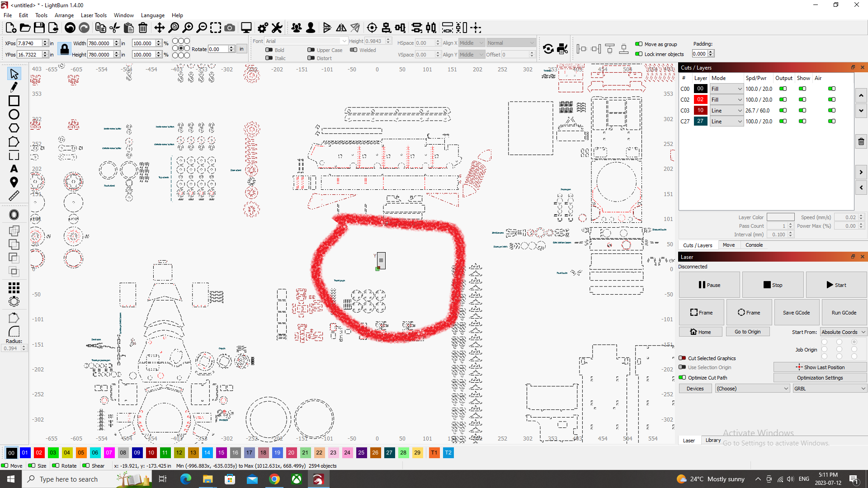The width and height of the screenshot is (868, 488).
Task: Activate the Measure ruler tool
Action: pyautogui.click(x=14, y=196)
